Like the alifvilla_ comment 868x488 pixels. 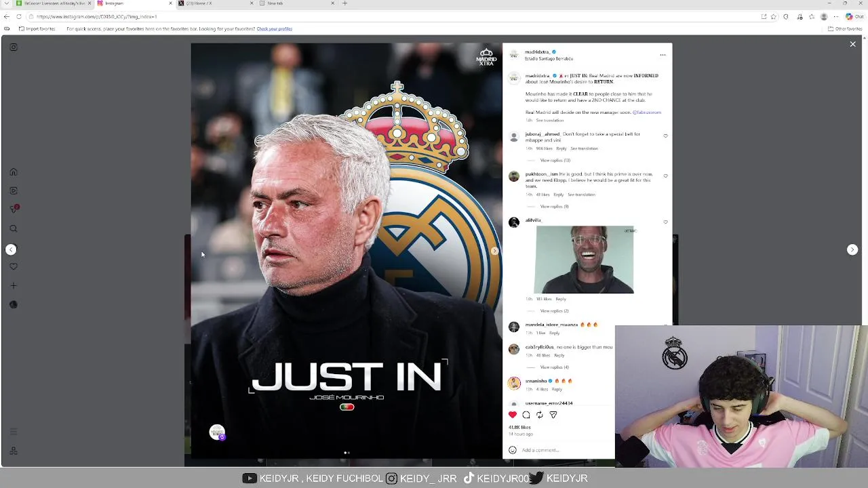665,222
